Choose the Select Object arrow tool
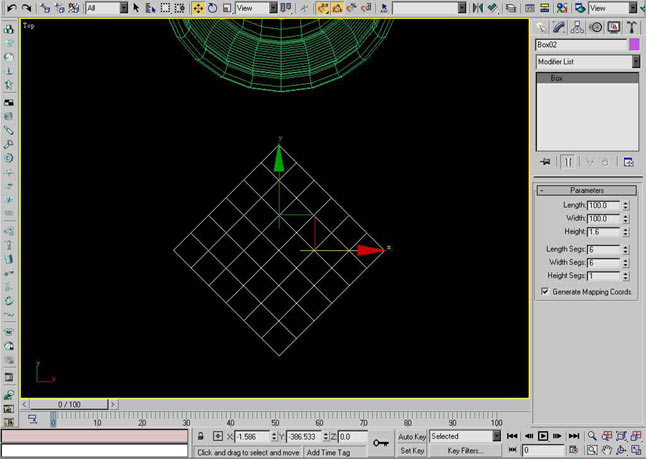646x459 pixels. [136, 8]
